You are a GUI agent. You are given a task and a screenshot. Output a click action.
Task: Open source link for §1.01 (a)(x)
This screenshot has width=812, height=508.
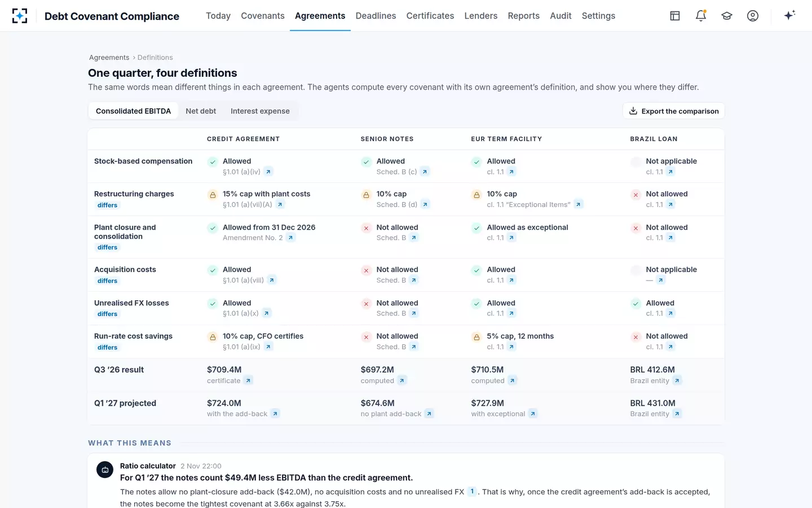267,313
